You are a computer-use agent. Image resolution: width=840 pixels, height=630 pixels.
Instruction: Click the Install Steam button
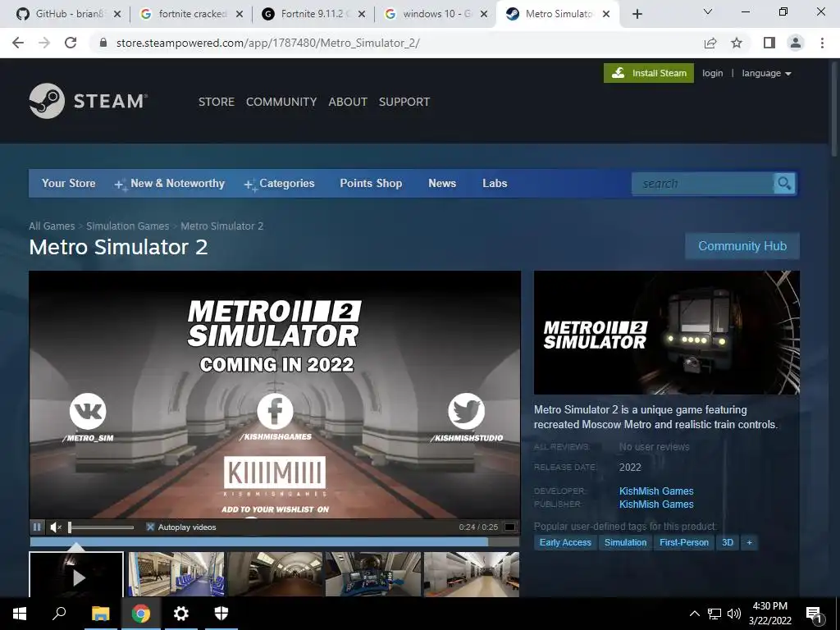click(649, 73)
